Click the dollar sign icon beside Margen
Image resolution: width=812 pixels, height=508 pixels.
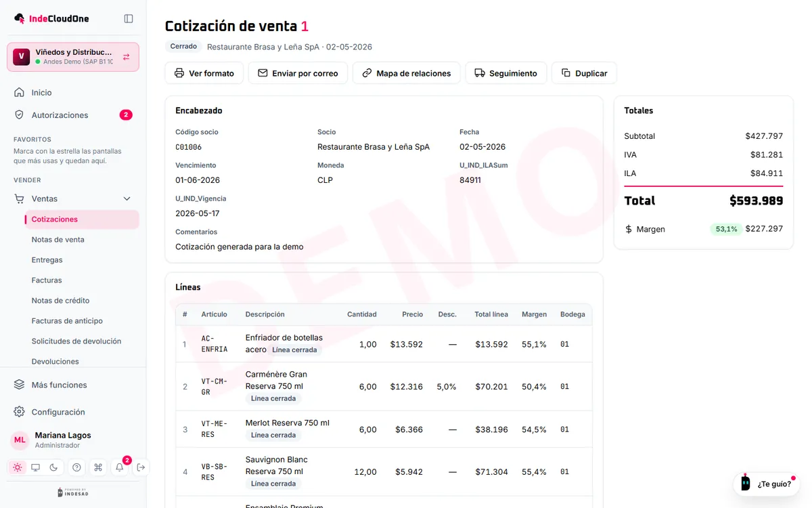pyautogui.click(x=629, y=229)
